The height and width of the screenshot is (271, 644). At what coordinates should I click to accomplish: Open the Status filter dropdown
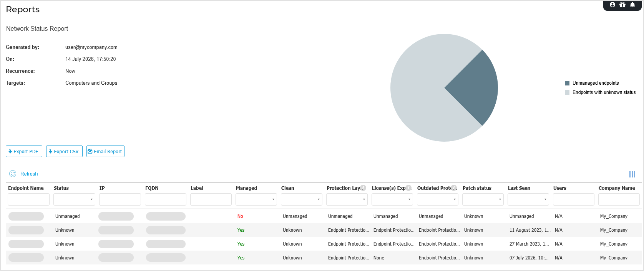pos(74,199)
